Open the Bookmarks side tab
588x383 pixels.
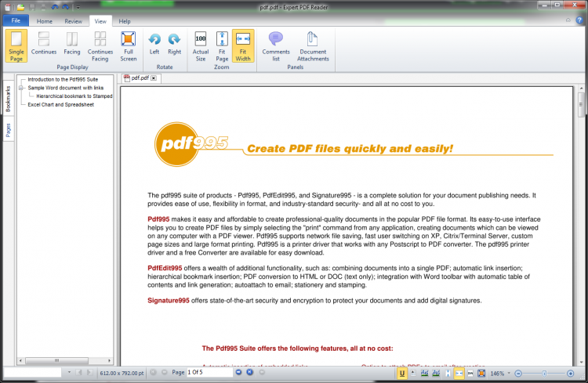(9, 99)
